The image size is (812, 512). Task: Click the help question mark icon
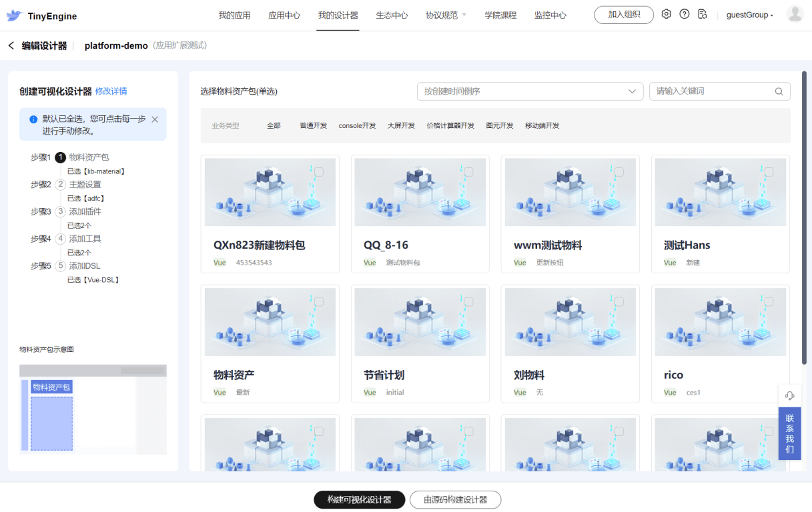tap(684, 14)
